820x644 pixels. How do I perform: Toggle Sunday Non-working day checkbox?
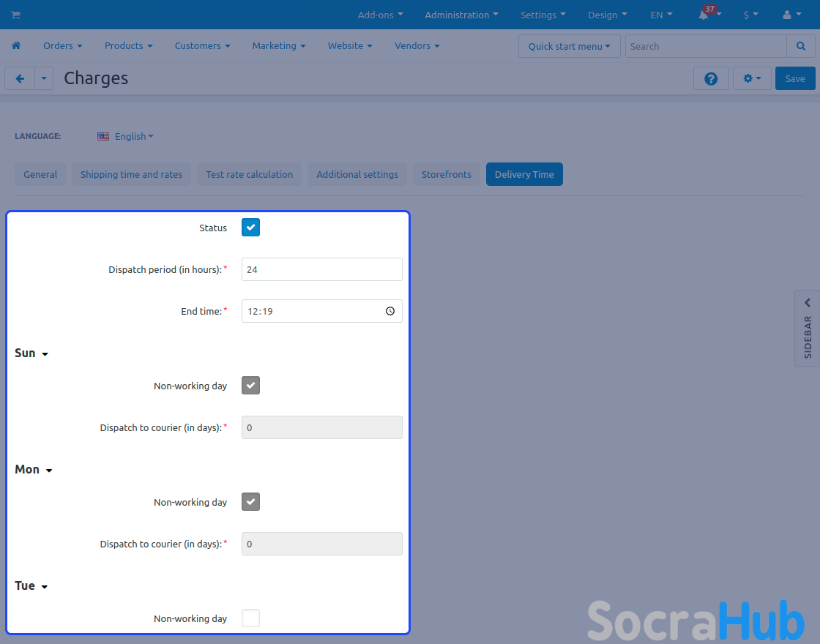[250, 386]
